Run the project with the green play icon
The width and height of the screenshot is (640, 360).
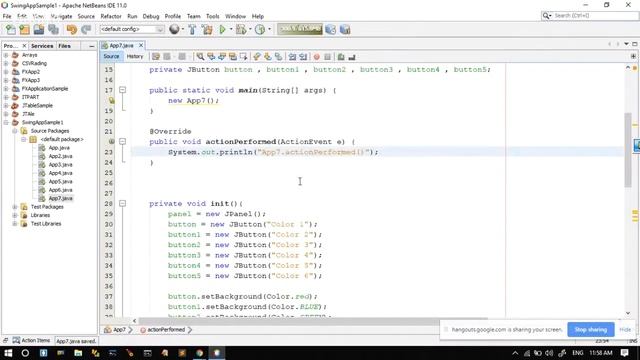pos(222,29)
